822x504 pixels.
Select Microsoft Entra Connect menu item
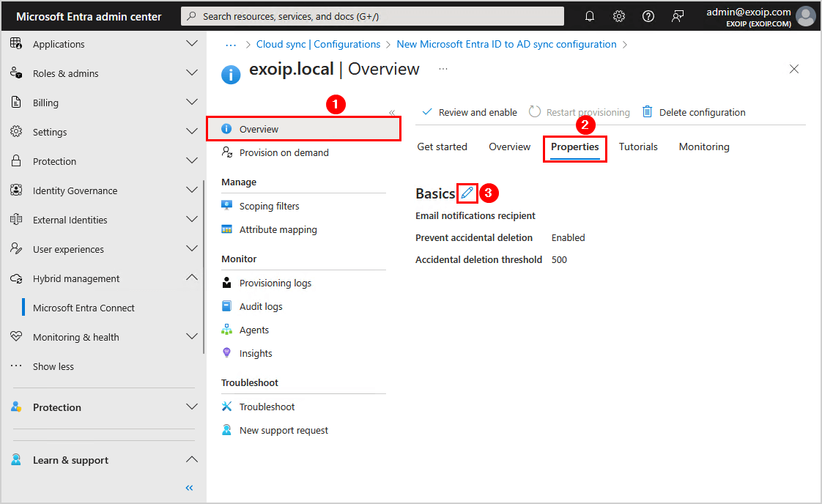(84, 308)
